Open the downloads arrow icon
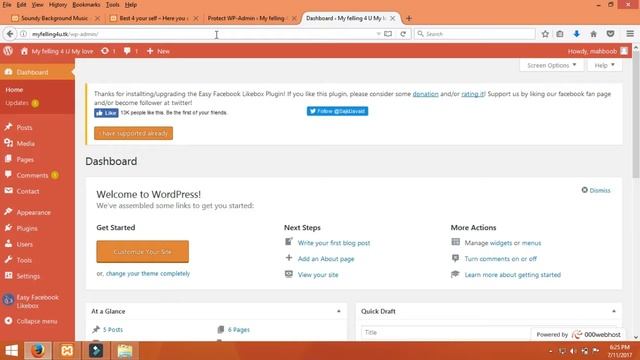This screenshot has height=360, width=640. click(x=576, y=34)
